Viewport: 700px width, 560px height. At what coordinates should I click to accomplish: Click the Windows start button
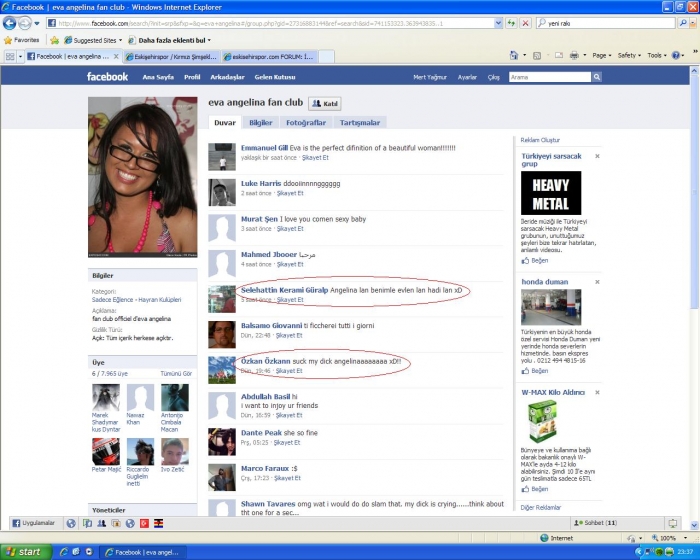25,552
